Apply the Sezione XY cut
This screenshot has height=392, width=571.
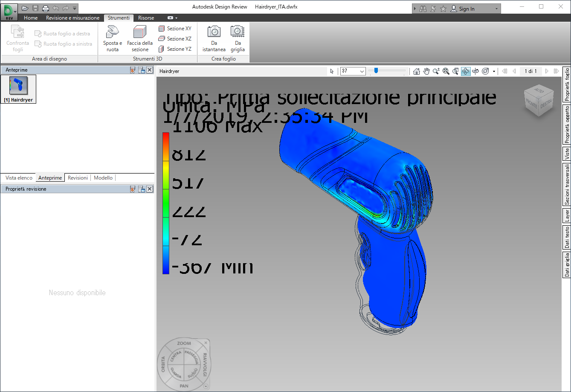pos(175,29)
